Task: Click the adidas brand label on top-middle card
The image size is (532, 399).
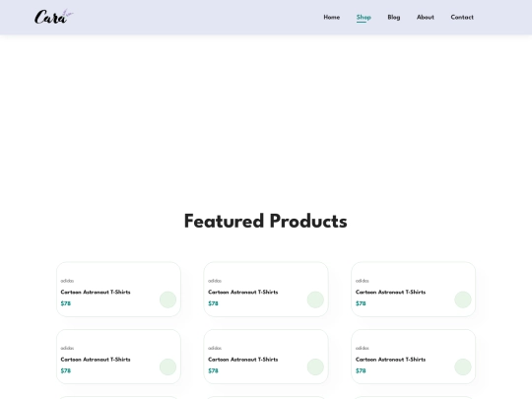Action: point(215,281)
